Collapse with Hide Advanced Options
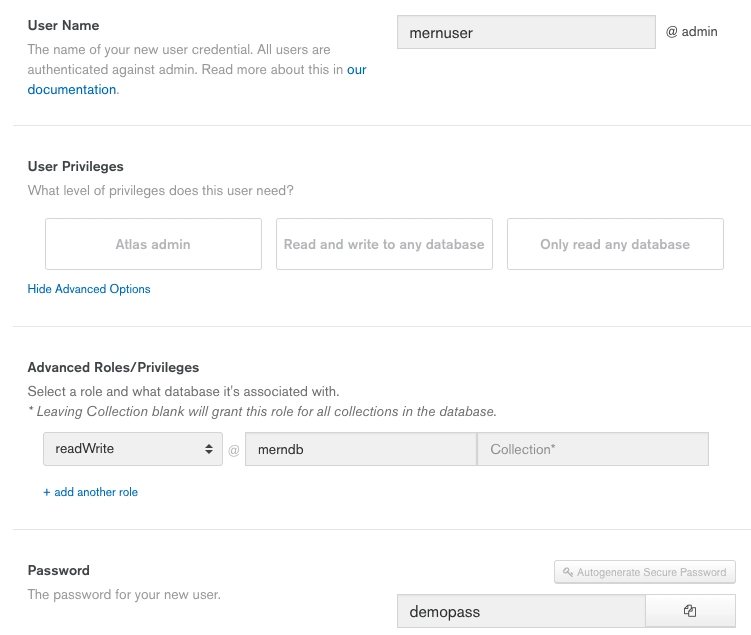751x635 pixels. [89, 289]
